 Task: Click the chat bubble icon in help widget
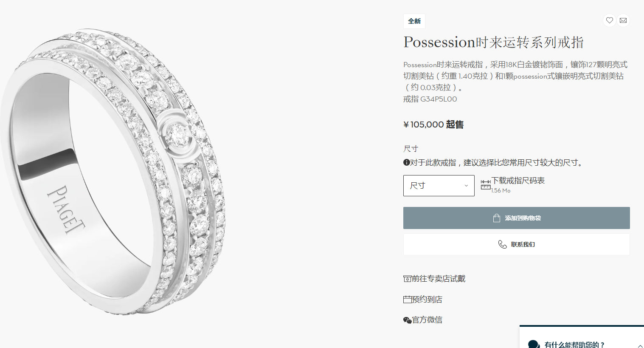pos(534,345)
